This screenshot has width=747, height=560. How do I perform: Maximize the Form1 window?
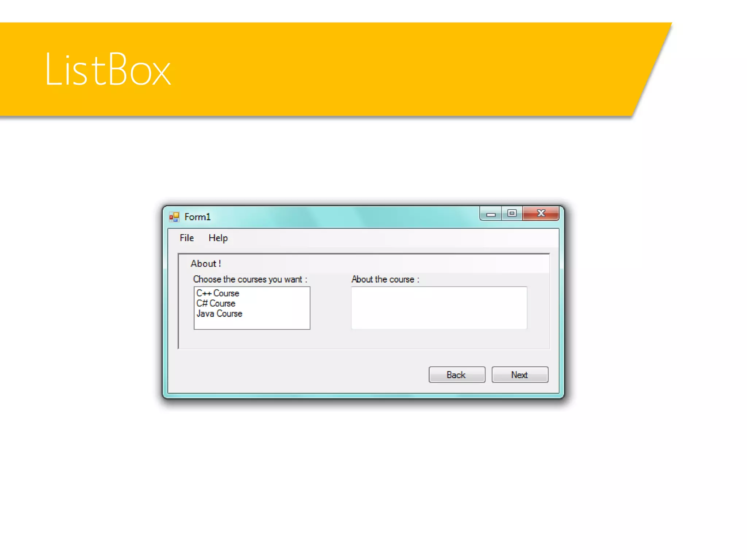[512, 214]
